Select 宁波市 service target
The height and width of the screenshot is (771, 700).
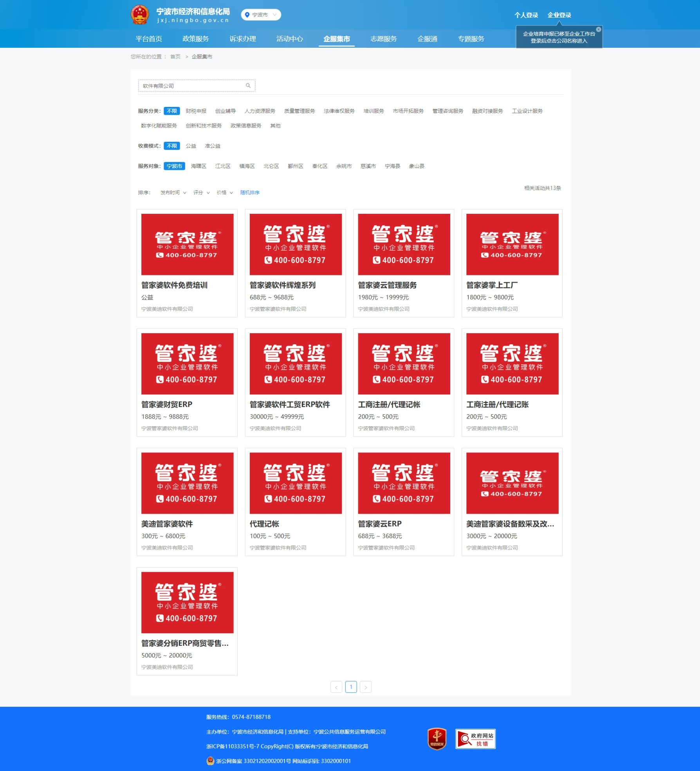[x=175, y=166]
